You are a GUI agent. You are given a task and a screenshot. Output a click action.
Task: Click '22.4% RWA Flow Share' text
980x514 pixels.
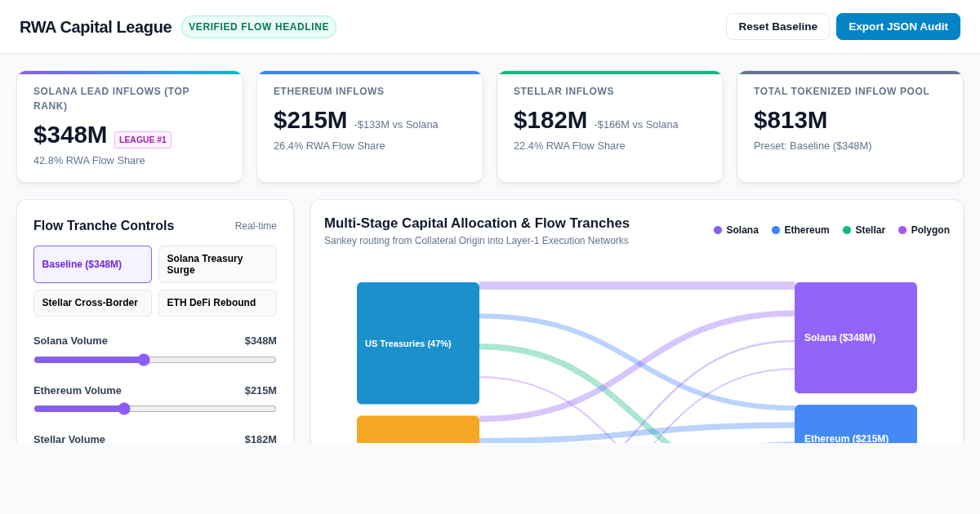coord(569,146)
